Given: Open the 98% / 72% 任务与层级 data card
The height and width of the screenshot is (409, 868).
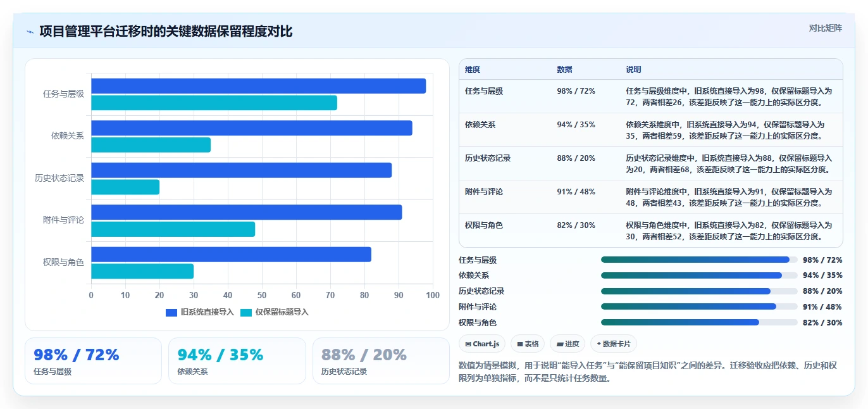Looking at the screenshot, I should pyautogui.click(x=93, y=361).
